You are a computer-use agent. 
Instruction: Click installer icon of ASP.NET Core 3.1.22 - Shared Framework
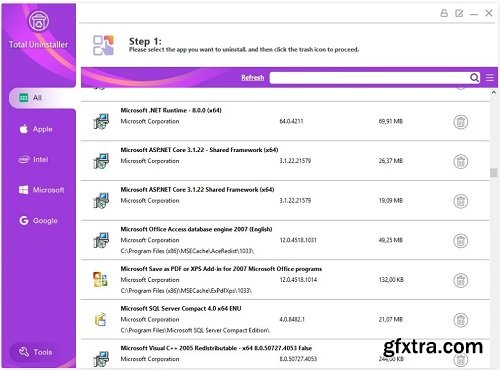coord(101,161)
